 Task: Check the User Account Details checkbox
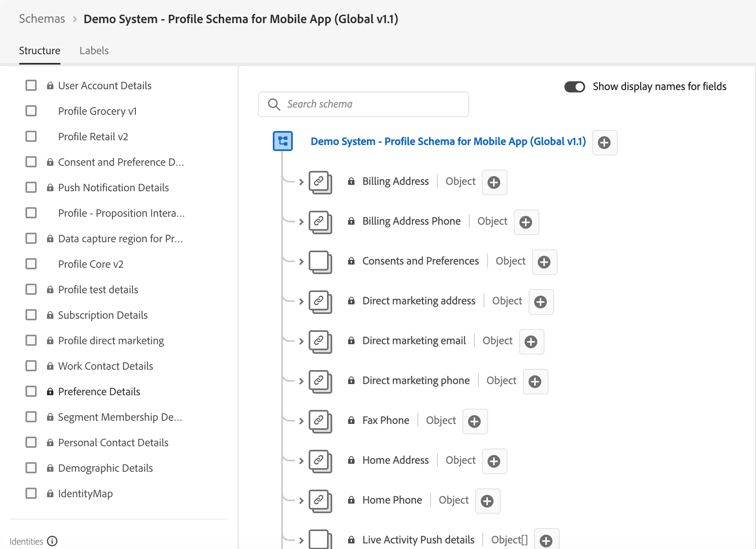pyautogui.click(x=31, y=85)
